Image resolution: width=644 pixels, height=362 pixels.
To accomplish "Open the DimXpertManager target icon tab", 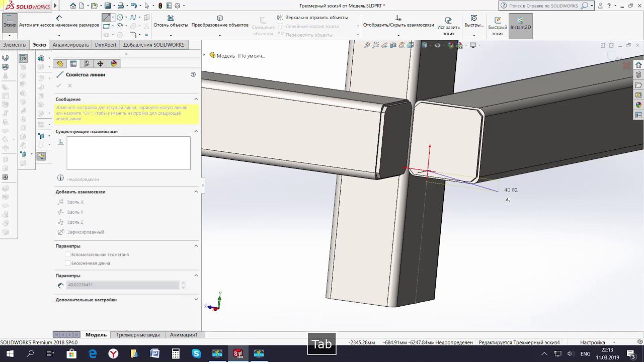I will [x=100, y=64].
